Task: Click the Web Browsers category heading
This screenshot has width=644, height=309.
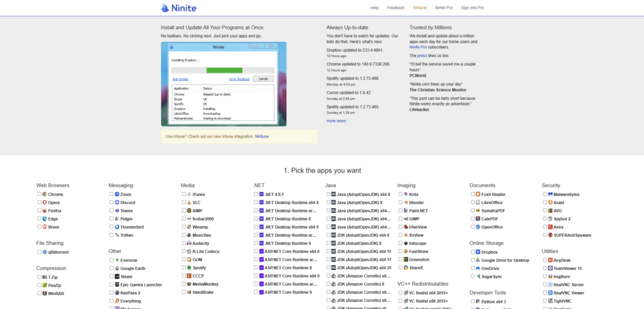Action: [53, 185]
